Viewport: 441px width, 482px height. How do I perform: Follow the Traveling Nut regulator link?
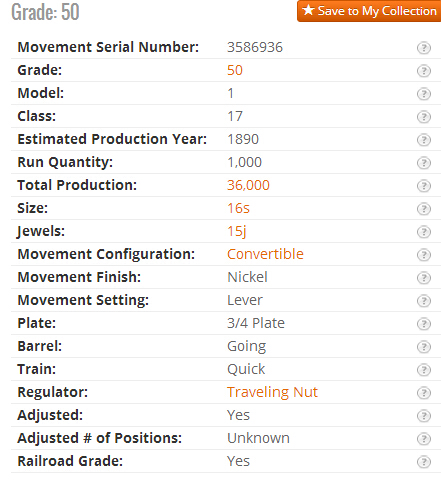pyautogui.click(x=272, y=392)
